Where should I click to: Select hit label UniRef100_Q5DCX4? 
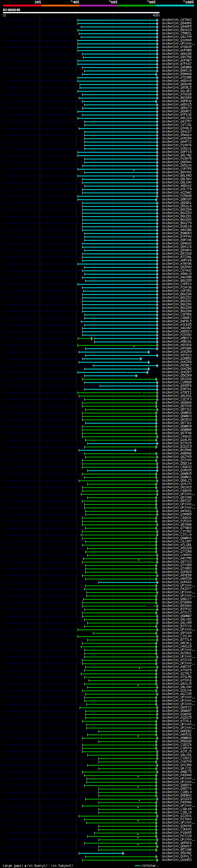[x=177, y=464]
